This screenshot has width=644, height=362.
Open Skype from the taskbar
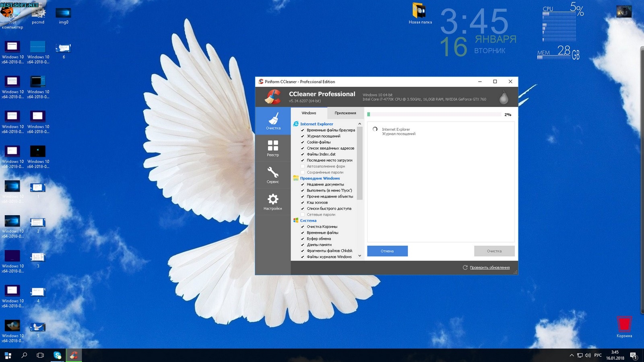click(x=58, y=355)
